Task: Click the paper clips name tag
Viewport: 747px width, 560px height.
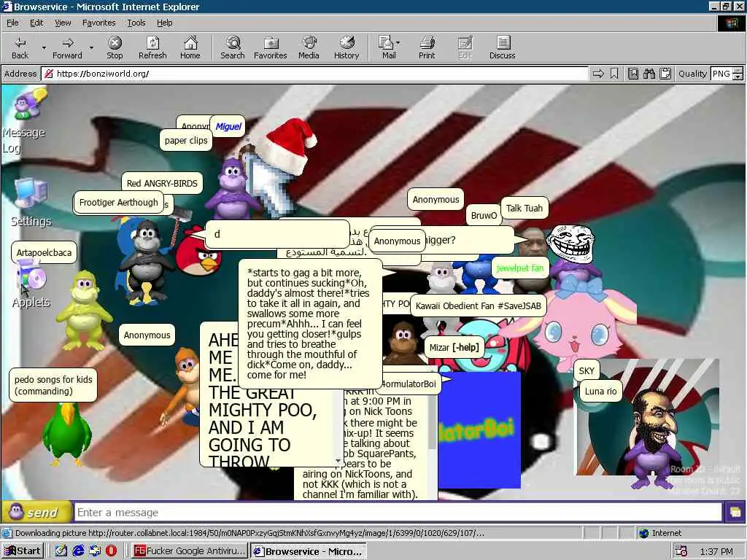Action: [x=186, y=141]
